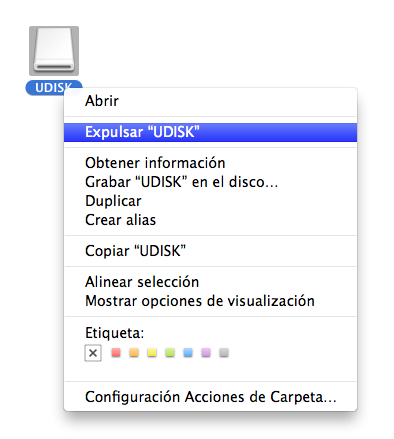394x439 pixels.
Task: Select Copiar "UDISK" menu item
Action: point(210,251)
